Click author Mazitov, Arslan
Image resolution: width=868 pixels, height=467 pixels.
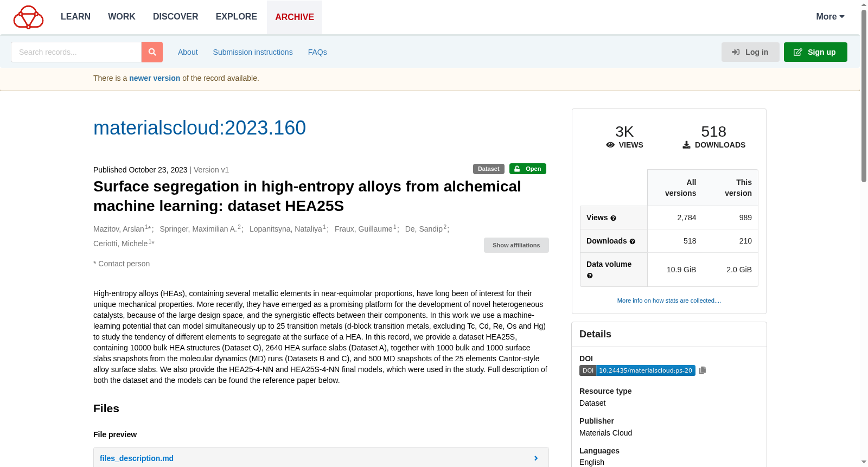click(119, 229)
